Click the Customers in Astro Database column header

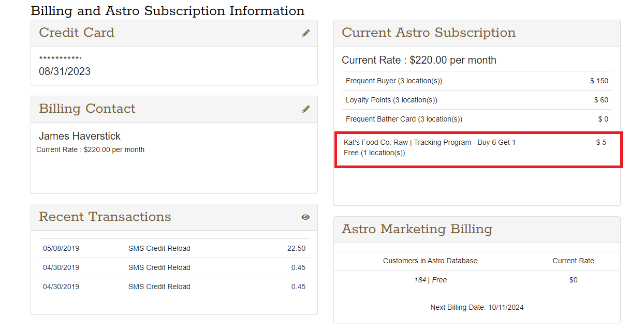430,261
